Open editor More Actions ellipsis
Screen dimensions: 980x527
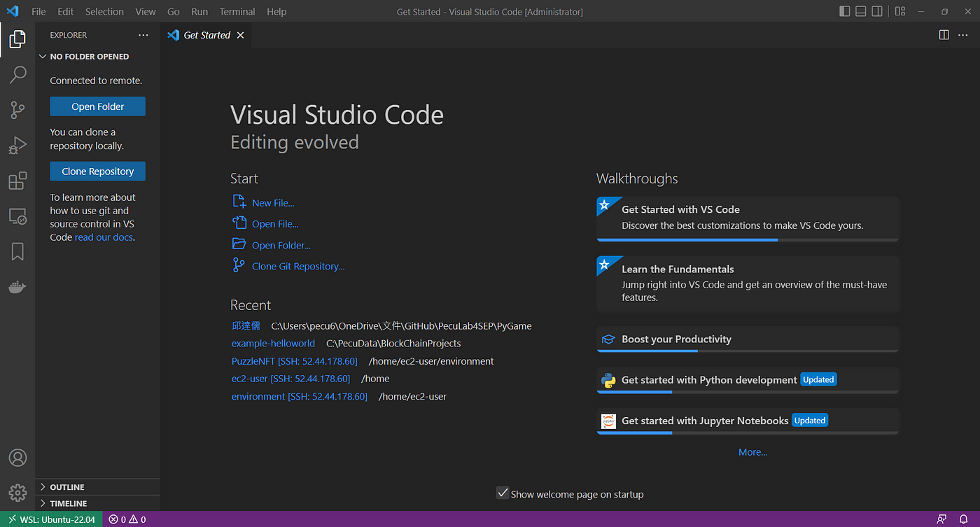click(963, 35)
